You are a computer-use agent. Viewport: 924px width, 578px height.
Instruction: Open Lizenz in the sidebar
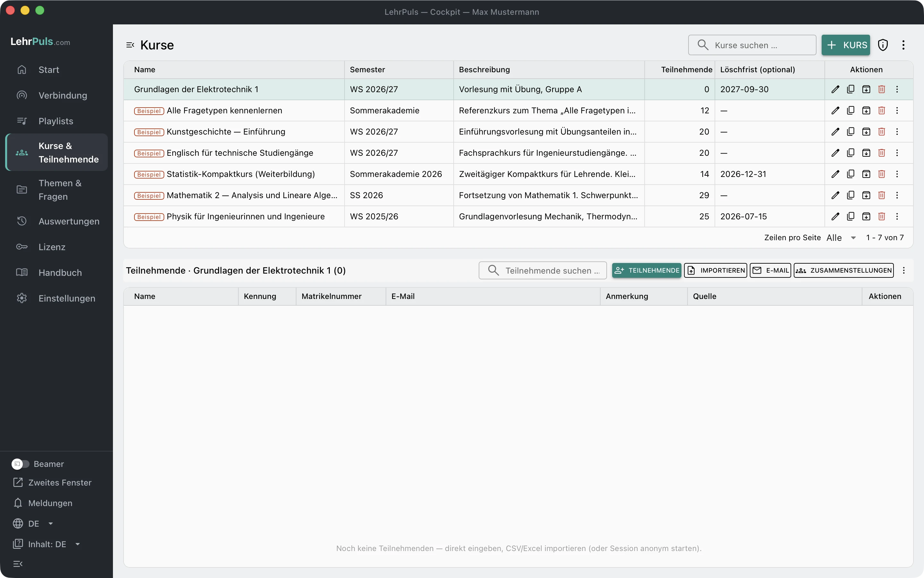click(57, 247)
